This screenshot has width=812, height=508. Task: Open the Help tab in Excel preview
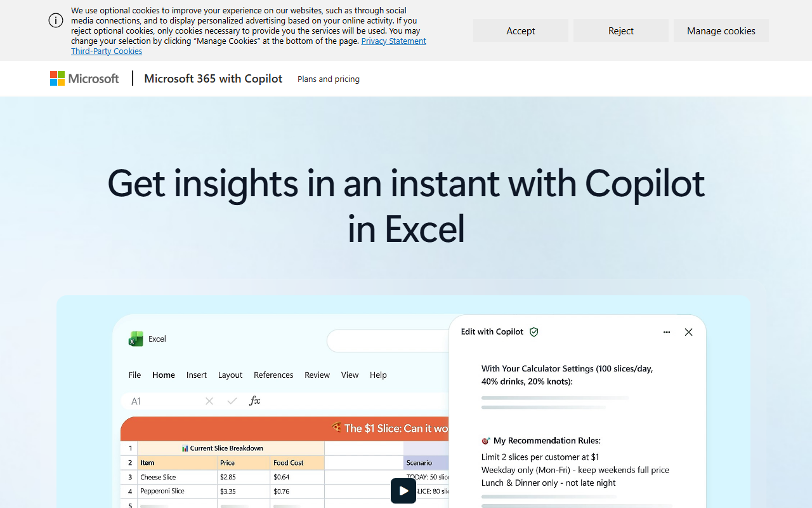point(378,375)
